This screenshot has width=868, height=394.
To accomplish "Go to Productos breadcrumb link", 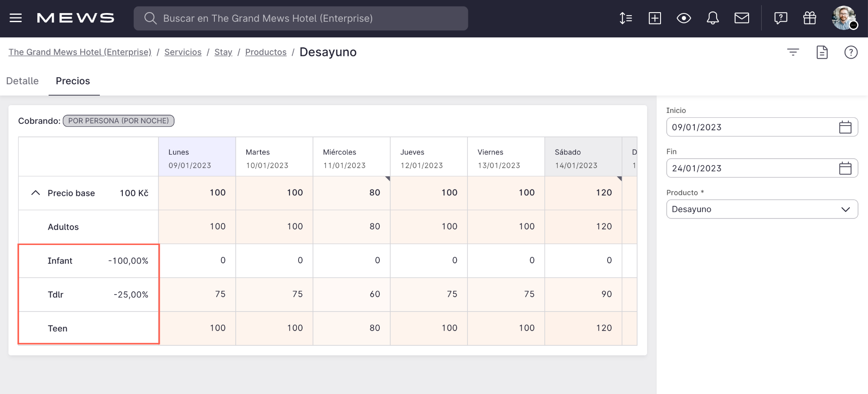I will [x=266, y=52].
